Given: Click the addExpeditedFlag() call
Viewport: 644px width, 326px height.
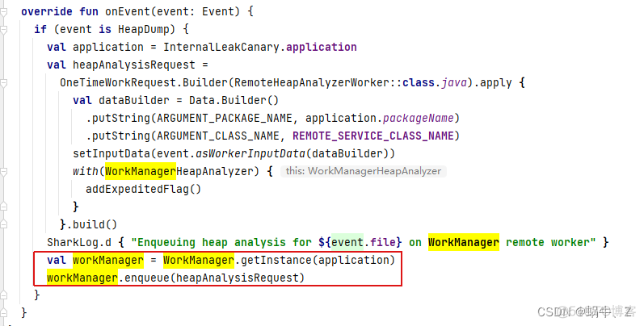Looking at the screenshot, I should (x=143, y=189).
